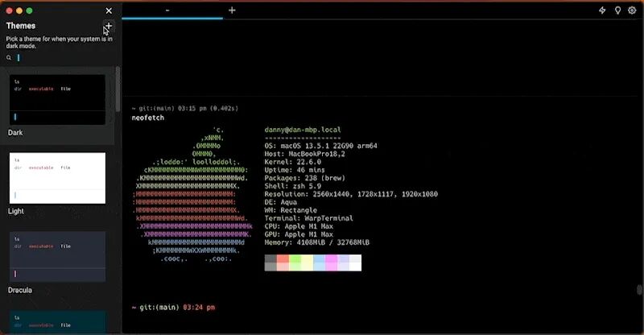Click the Memory: 4108MiB / 32768MiB line

point(316,242)
